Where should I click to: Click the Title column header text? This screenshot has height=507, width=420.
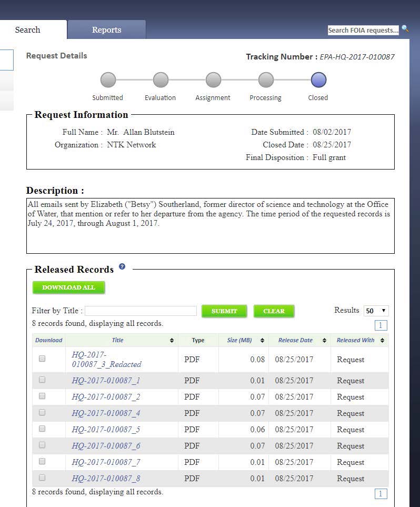[x=118, y=340]
